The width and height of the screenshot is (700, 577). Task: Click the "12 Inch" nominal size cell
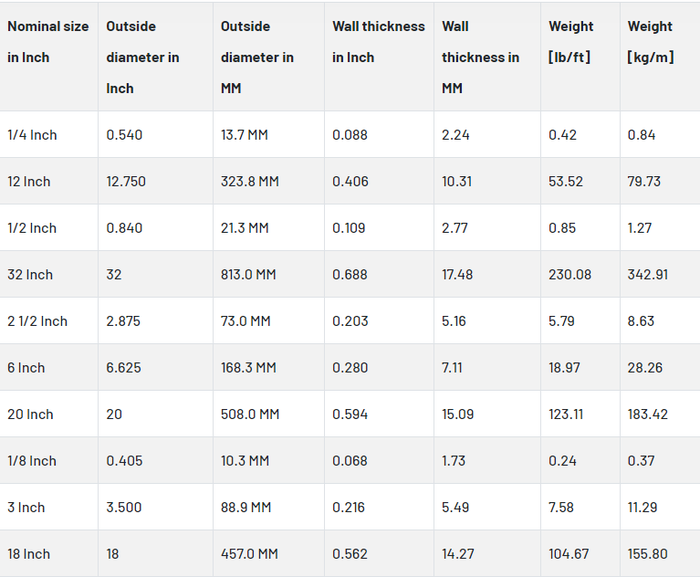pos(29,181)
